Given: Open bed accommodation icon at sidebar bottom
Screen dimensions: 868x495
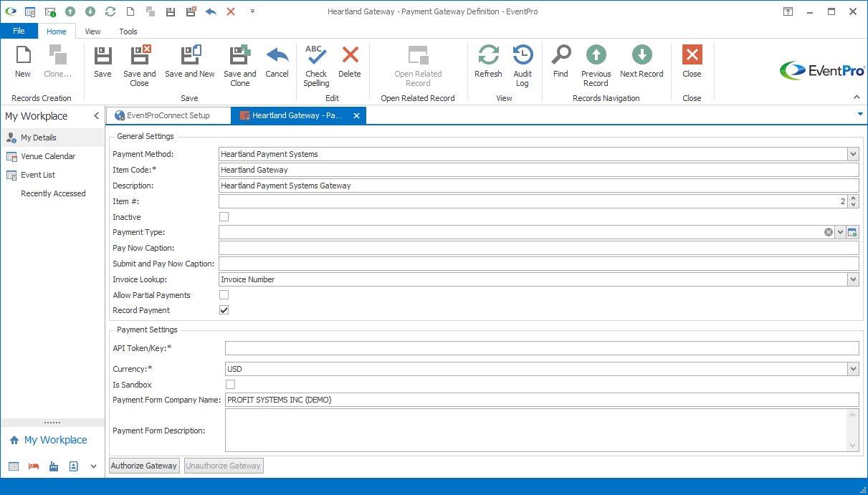Looking at the screenshot, I should [34, 466].
